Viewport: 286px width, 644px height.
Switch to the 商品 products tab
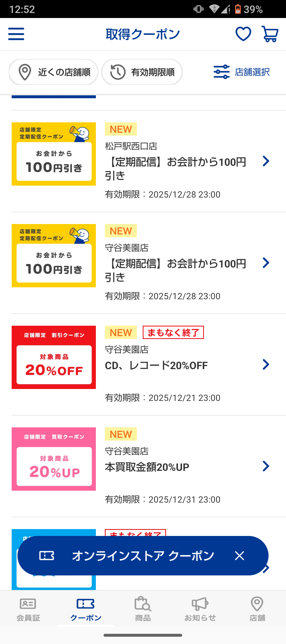pos(143,609)
